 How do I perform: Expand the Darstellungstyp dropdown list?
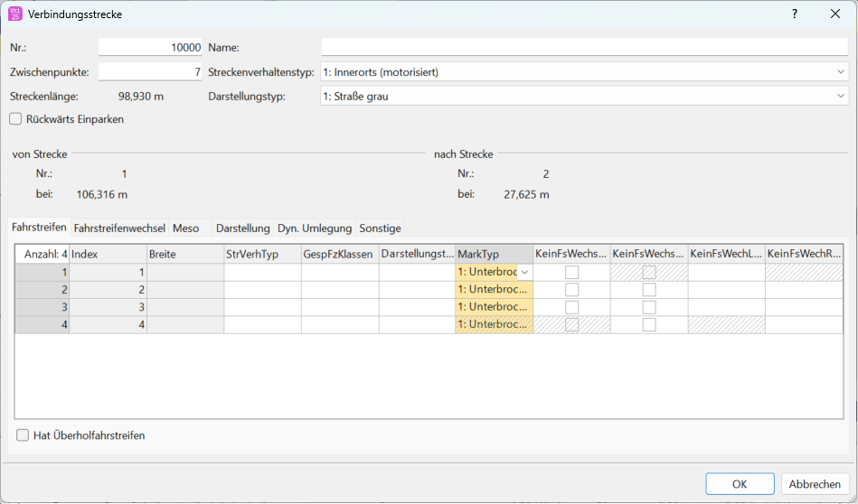coord(584,96)
